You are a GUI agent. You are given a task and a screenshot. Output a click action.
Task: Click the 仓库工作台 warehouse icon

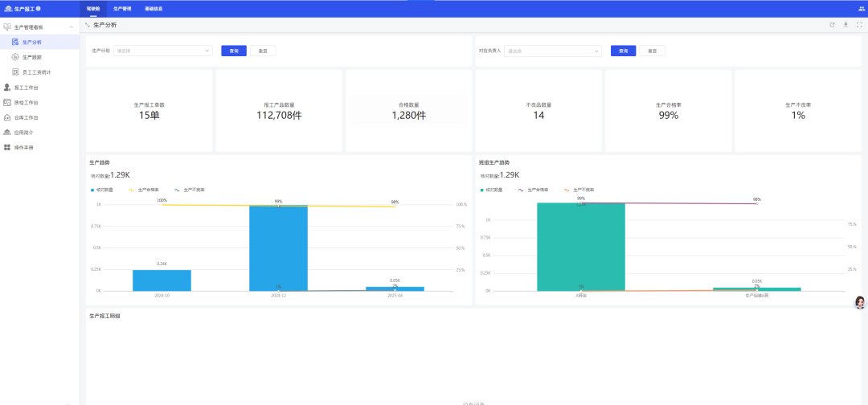[7, 117]
